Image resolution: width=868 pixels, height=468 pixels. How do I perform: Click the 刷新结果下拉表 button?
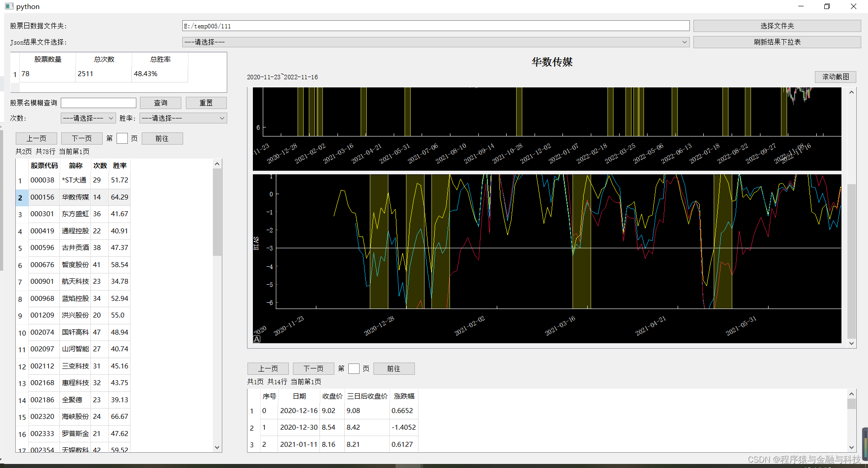tap(777, 42)
